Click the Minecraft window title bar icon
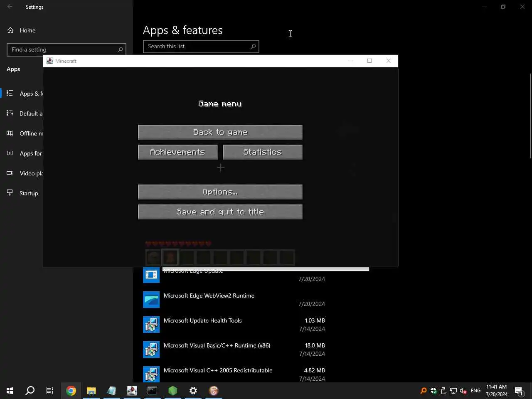 (50, 61)
